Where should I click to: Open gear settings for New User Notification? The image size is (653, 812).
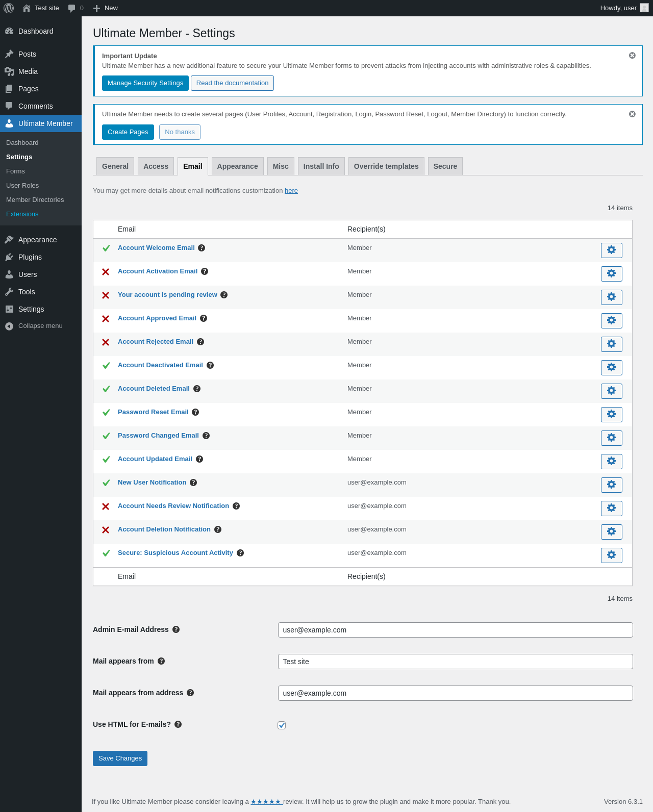(611, 485)
